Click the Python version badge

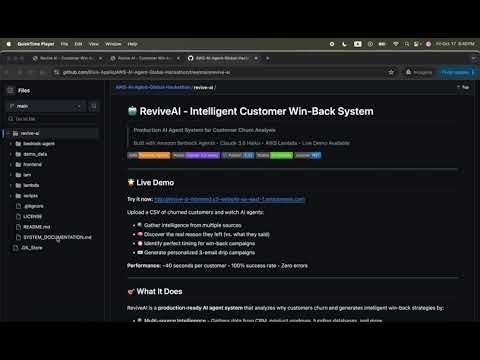[238, 155]
